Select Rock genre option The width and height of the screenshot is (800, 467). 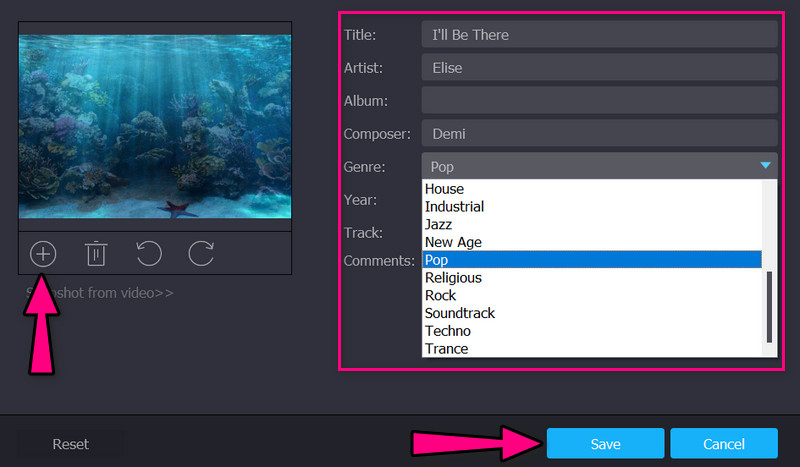(x=440, y=295)
